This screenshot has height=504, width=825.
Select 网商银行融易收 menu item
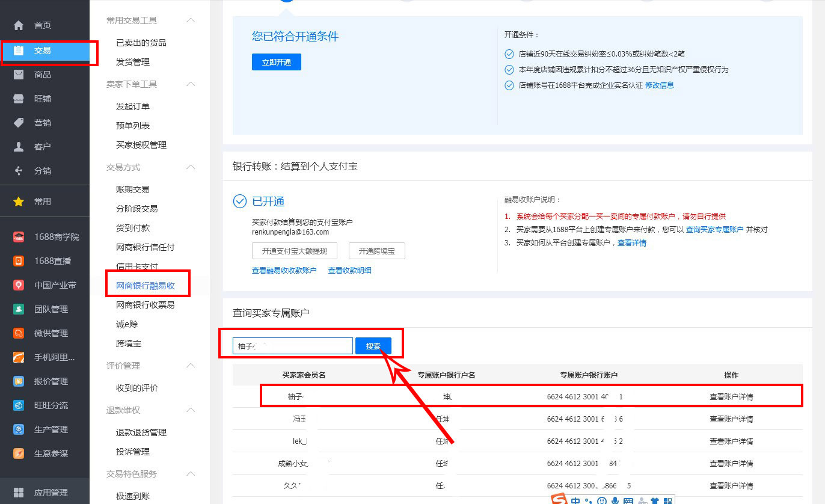click(146, 286)
